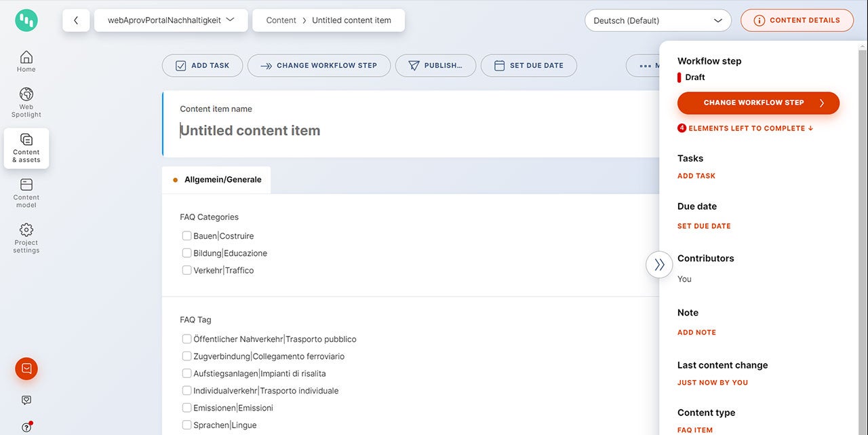Check the Bauen|Costruire category
868x435 pixels.
[x=186, y=236]
